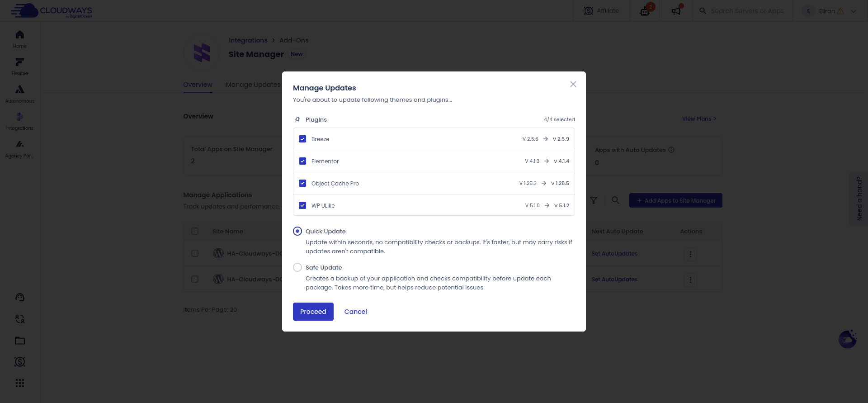This screenshot has width=868, height=403.
Task: Focus the Search Servers or Apps field
Action: click(747, 11)
